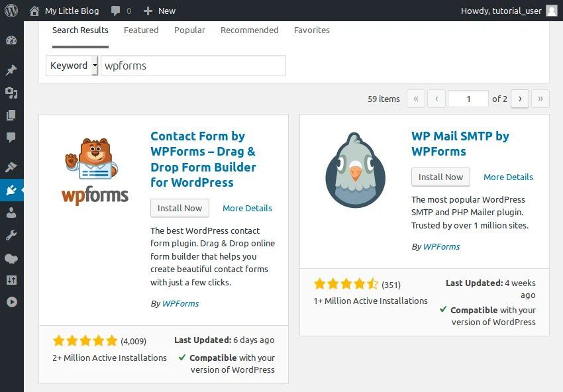563x392 pixels.
Task: Click the 1+ Million Active Installations text
Action: pos(370,301)
